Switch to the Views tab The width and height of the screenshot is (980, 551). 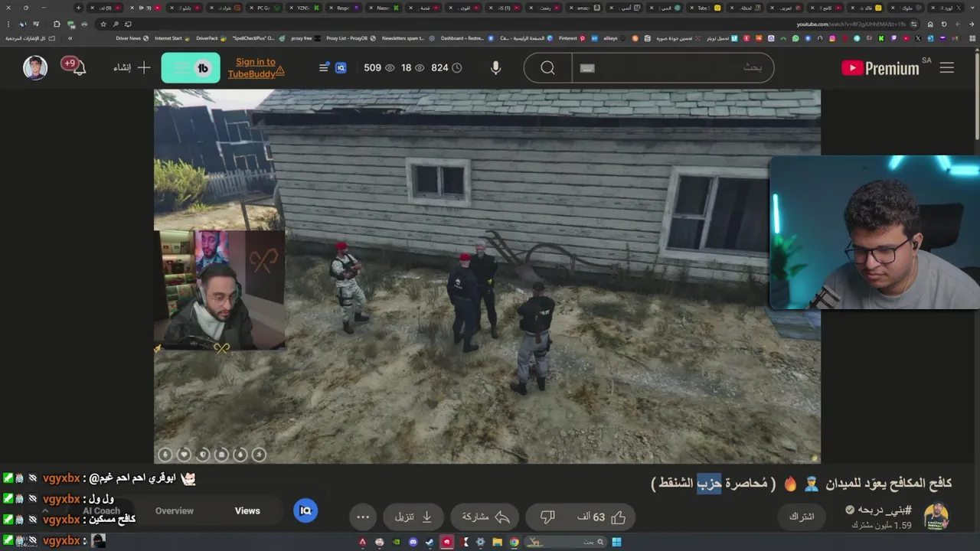click(x=247, y=510)
